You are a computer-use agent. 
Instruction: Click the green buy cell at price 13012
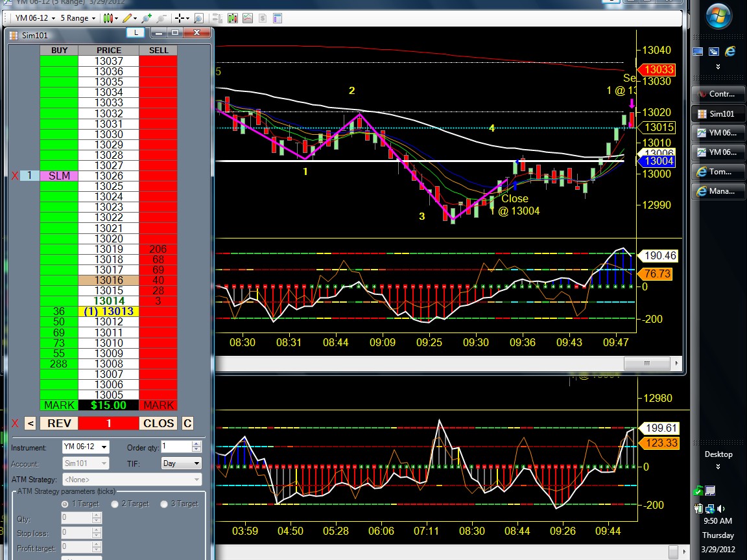point(59,322)
